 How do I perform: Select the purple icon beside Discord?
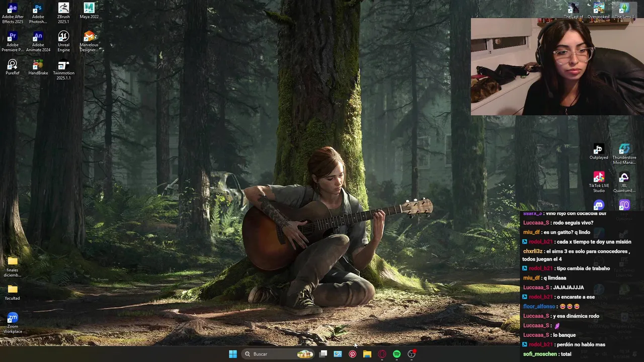pyautogui.click(x=624, y=205)
